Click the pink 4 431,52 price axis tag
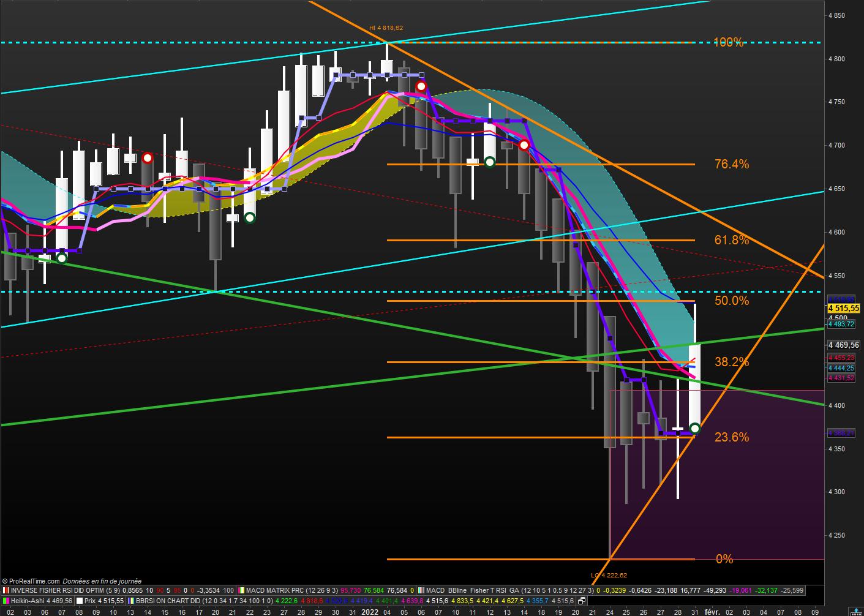 pyautogui.click(x=841, y=378)
